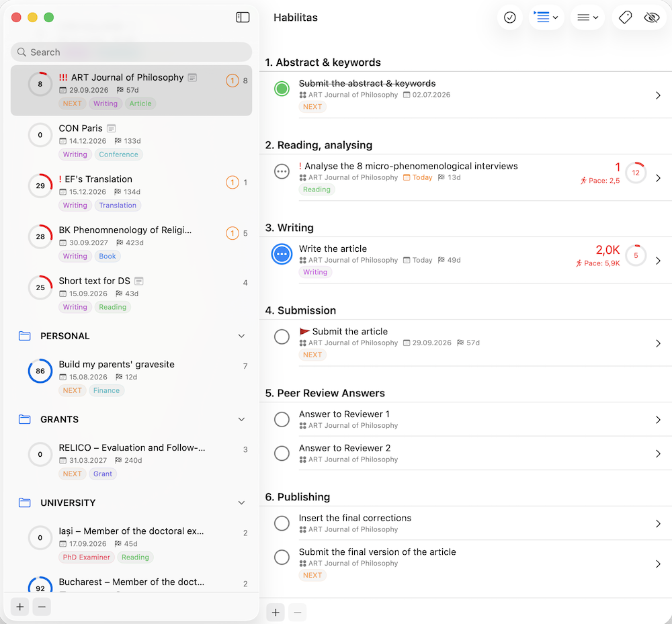Open details chevron for Answer to Reviewer 1
This screenshot has height=624, width=672.
click(659, 420)
